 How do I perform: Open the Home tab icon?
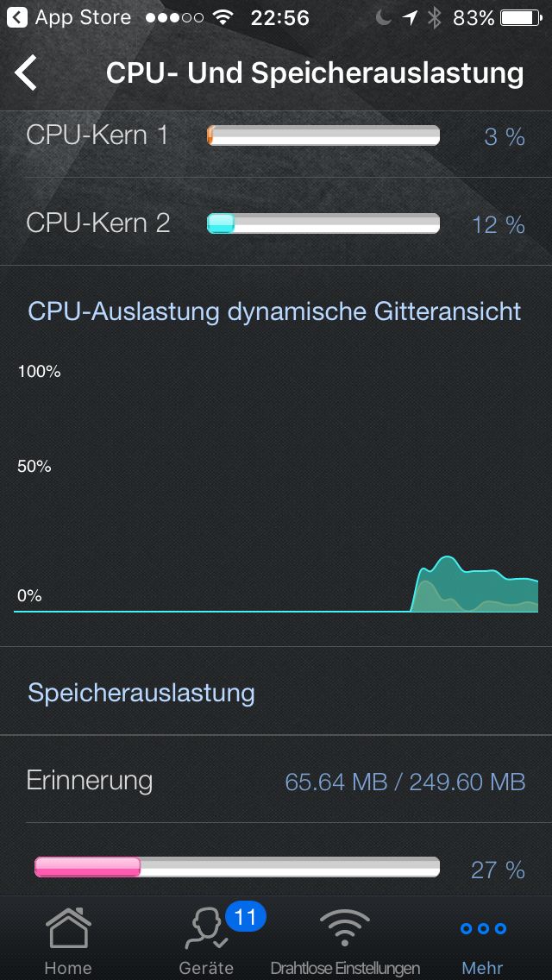coord(67,927)
